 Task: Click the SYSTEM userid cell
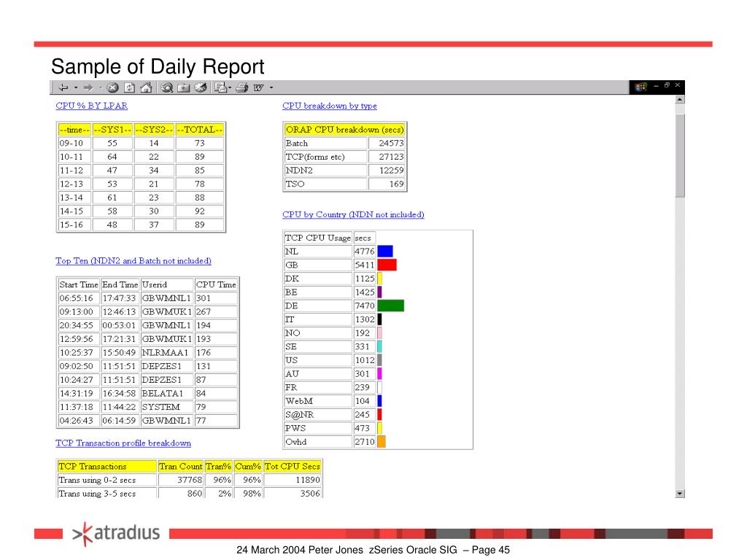pos(167,407)
